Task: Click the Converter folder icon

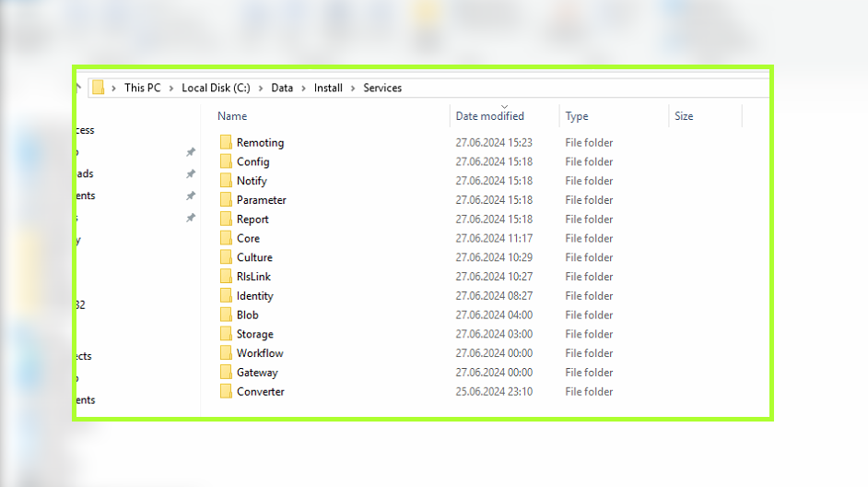Action: click(x=227, y=392)
